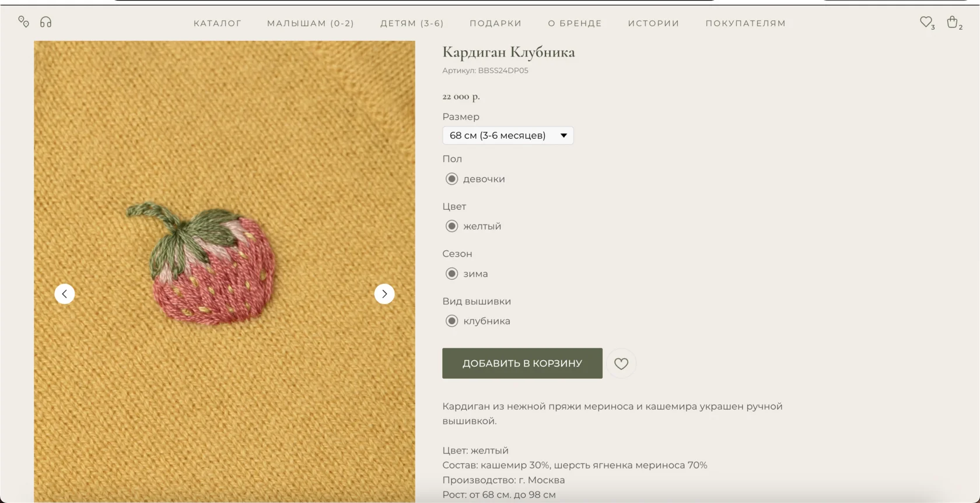Screen dimensions: 980x503
Task: Open the Подарки menu item
Action: pyautogui.click(x=496, y=23)
